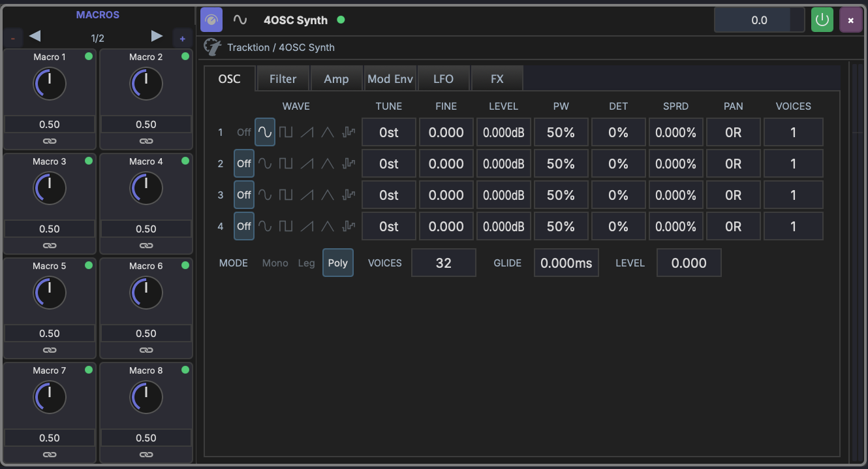The image size is (868, 469).
Task: Select the square wave for oscillator 1
Action: click(x=285, y=131)
